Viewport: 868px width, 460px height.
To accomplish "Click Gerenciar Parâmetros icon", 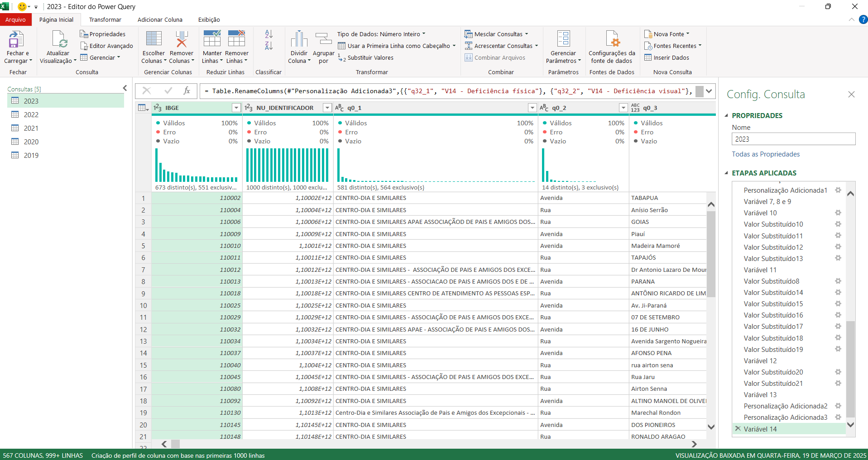I will 563,38.
